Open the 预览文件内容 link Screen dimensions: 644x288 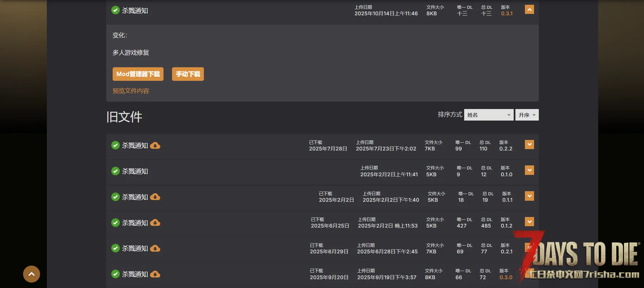(131, 91)
